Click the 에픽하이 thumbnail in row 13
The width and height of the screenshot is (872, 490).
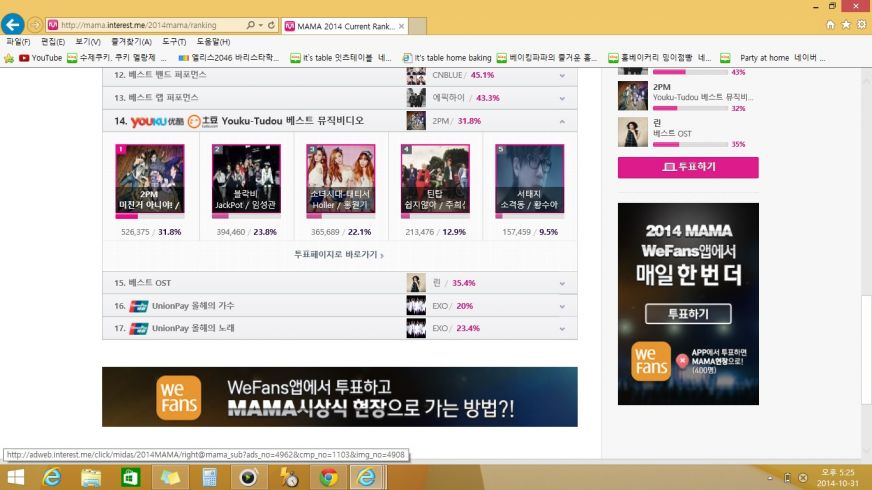click(415, 98)
